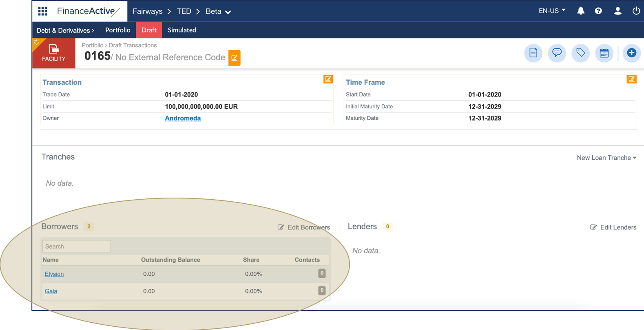Click the tags label icon
The image size is (644, 330).
(x=580, y=53)
